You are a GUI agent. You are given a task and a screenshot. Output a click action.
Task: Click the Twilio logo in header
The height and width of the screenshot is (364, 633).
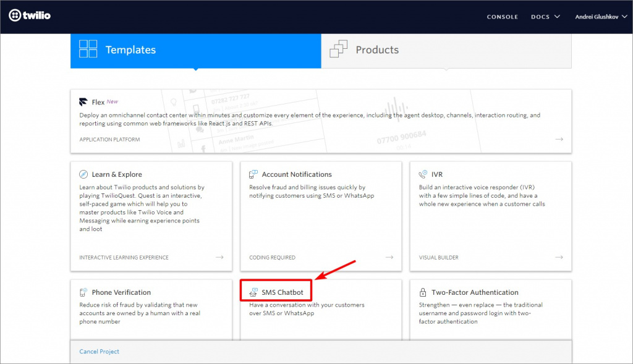click(30, 15)
